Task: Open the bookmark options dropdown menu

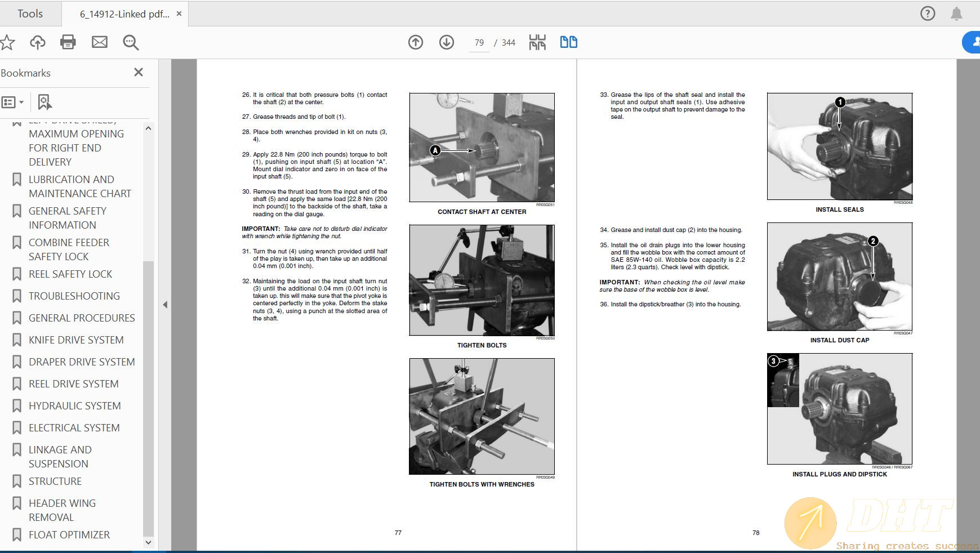Action: 12,102
